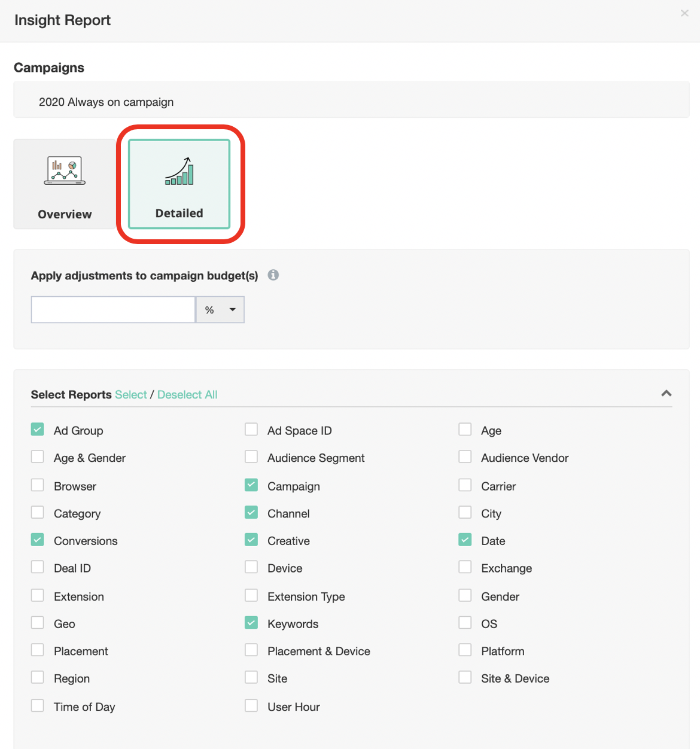This screenshot has width=700, height=749.
Task: Uncheck the Conversions report checkbox
Action: pos(38,540)
